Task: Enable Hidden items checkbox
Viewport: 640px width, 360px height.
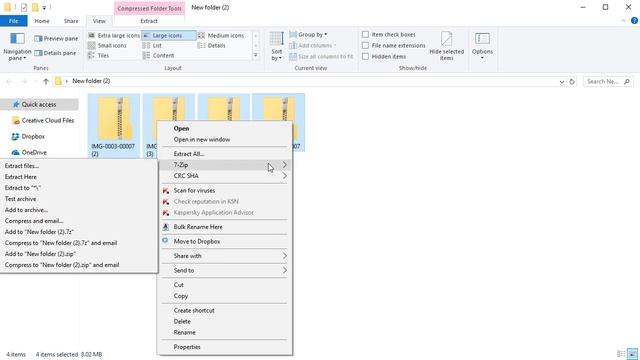Action: (x=365, y=56)
